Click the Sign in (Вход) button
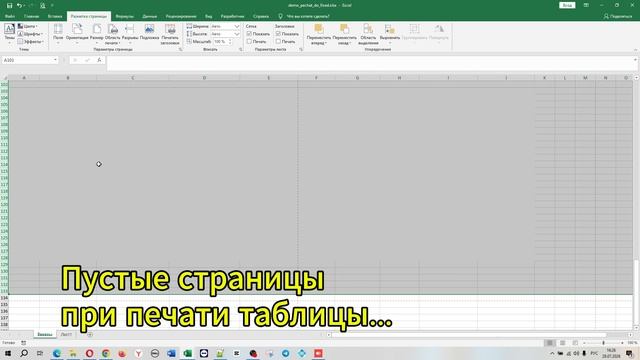This screenshot has width=640, height=360. (567, 5)
